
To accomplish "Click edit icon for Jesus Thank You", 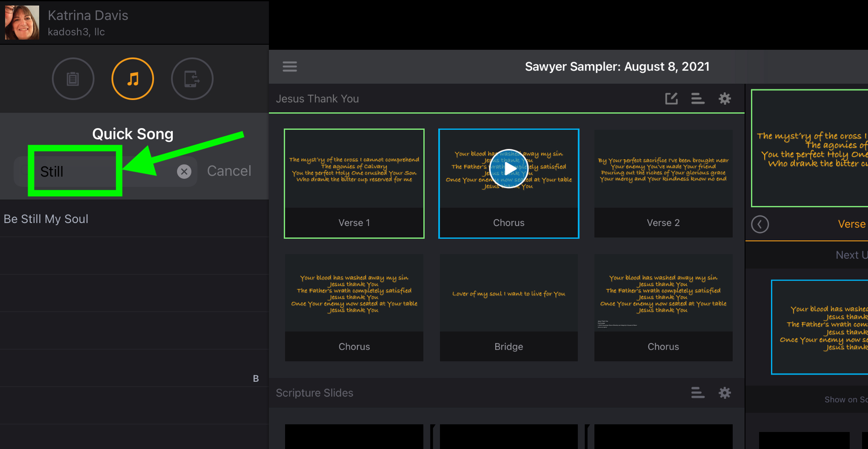I will tap(671, 99).
